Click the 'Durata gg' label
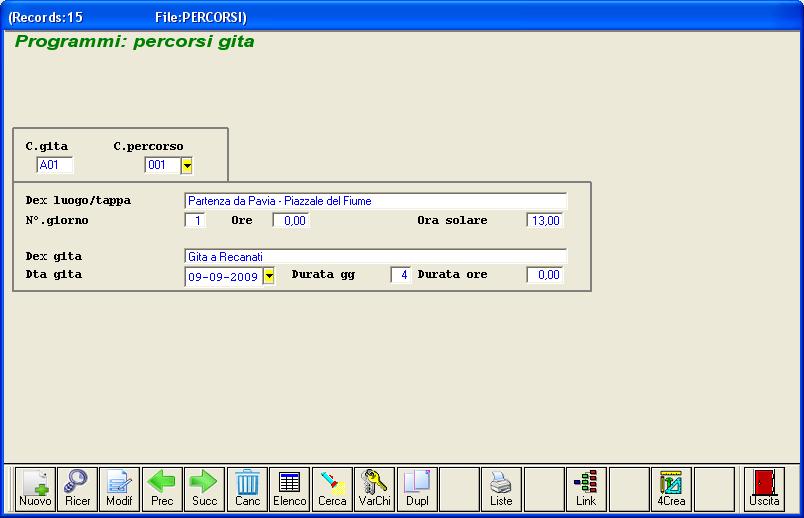The width and height of the screenshot is (804, 518). (x=323, y=274)
